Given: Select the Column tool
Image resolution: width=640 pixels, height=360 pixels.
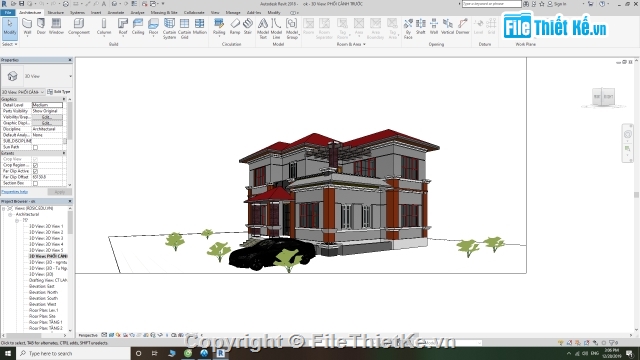Looking at the screenshot, I should pyautogui.click(x=104, y=27).
